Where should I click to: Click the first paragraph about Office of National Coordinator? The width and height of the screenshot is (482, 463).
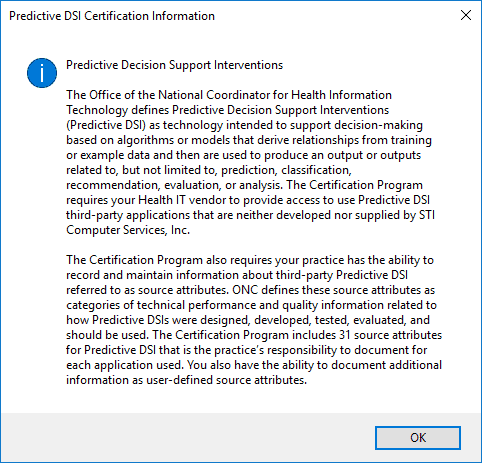click(x=250, y=162)
